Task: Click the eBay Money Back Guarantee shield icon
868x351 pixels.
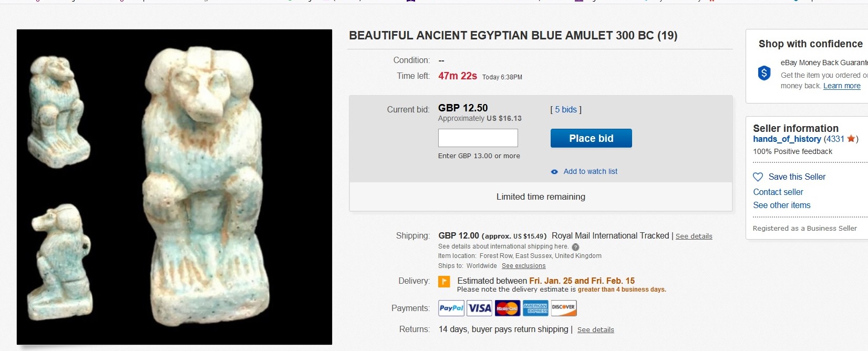Action: (x=764, y=73)
